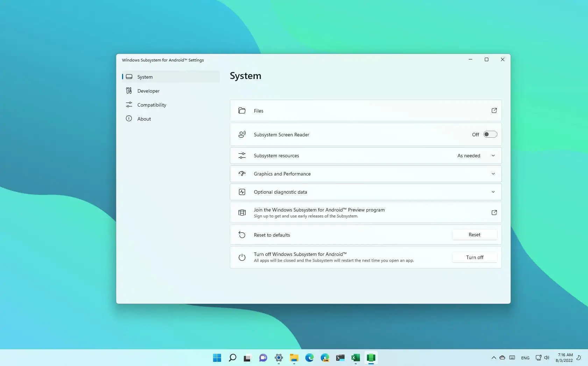Open Edge Canary on the taskbar

pos(325,358)
